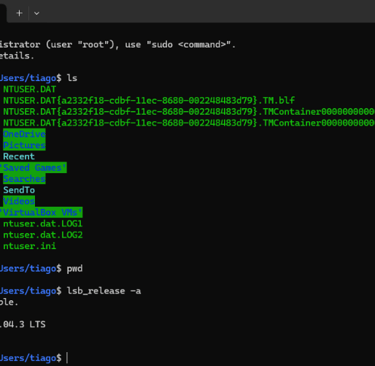Click the 04.3 LTS version output
Viewport: 375px width, 366px height.
coord(23,324)
